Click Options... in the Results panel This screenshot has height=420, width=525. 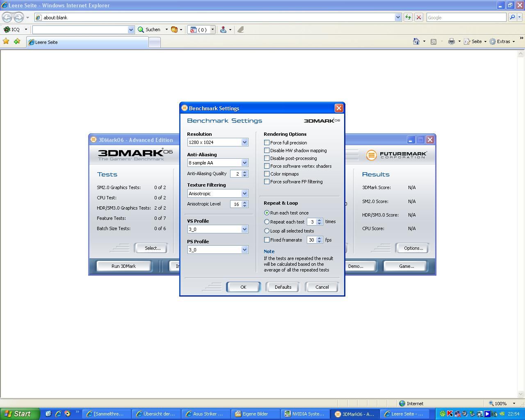tap(413, 248)
